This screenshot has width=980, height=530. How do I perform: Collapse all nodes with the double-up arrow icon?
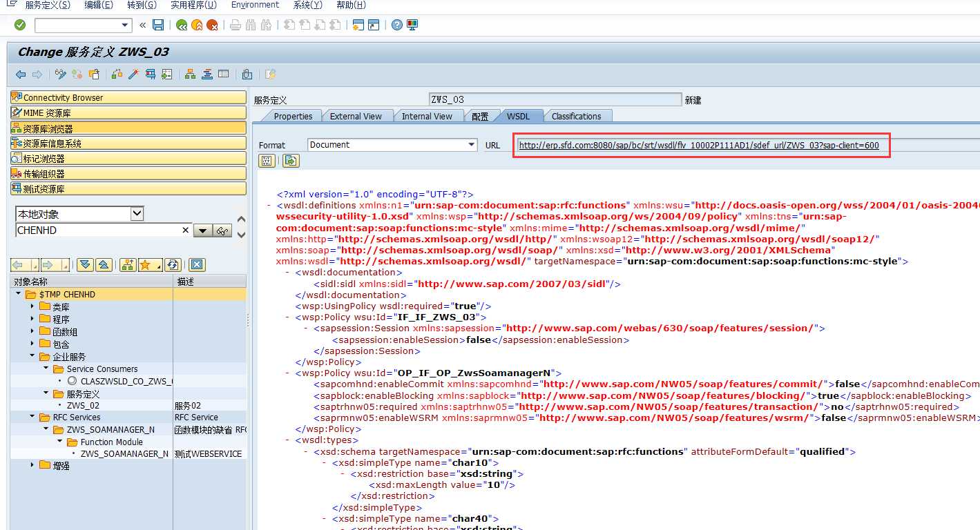click(103, 264)
